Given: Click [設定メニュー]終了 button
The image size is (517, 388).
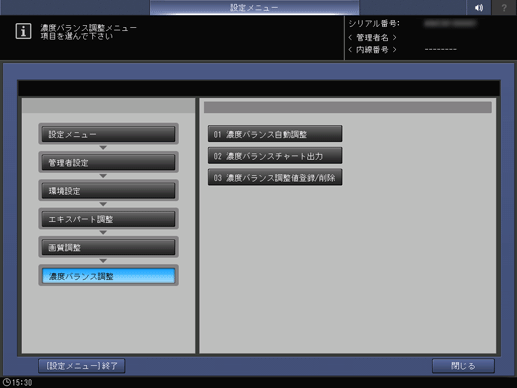Looking at the screenshot, I should pyautogui.click(x=82, y=366).
